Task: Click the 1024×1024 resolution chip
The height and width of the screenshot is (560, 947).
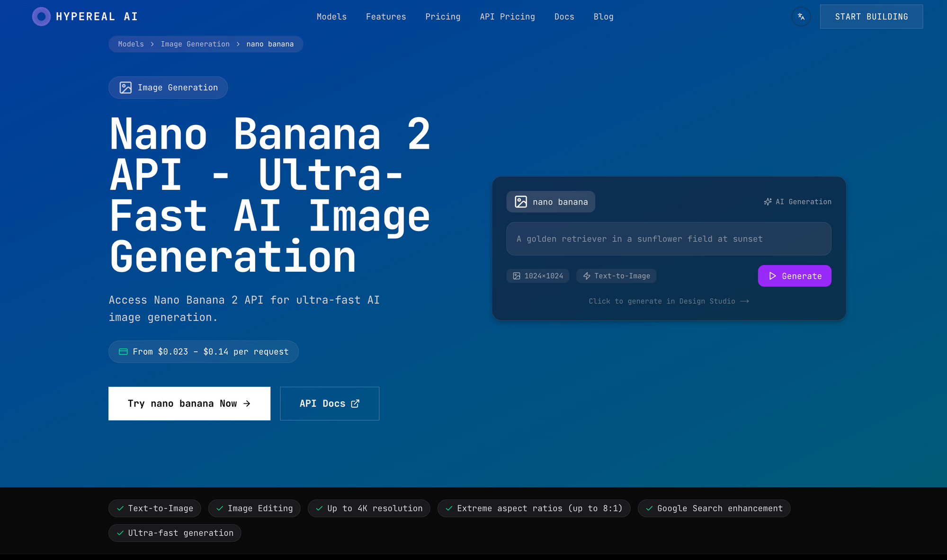Action: pos(538,276)
